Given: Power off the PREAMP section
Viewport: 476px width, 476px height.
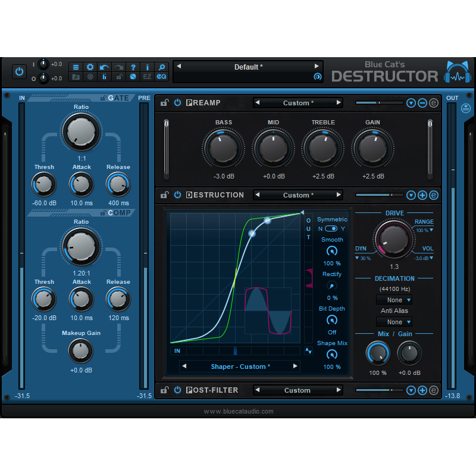Looking at the screenshot, I should tap(178, 102).
